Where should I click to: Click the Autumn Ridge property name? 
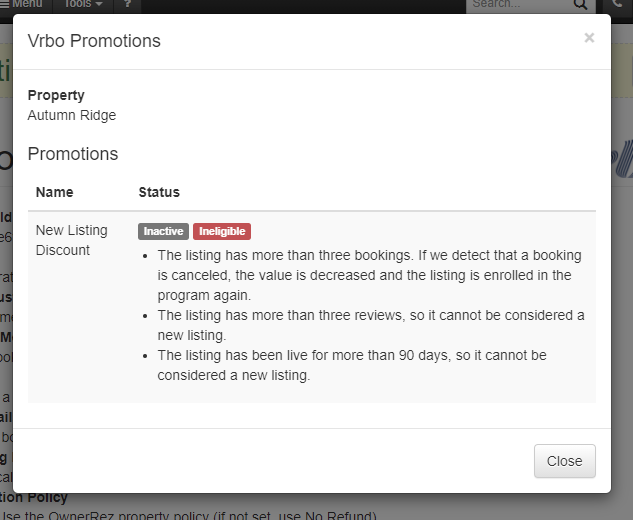pyautogui.click(x=72, y=115)
